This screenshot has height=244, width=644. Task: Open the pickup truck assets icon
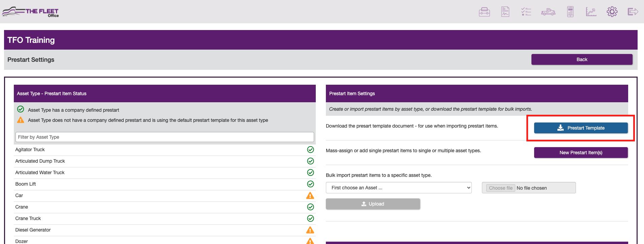point(548,12)
